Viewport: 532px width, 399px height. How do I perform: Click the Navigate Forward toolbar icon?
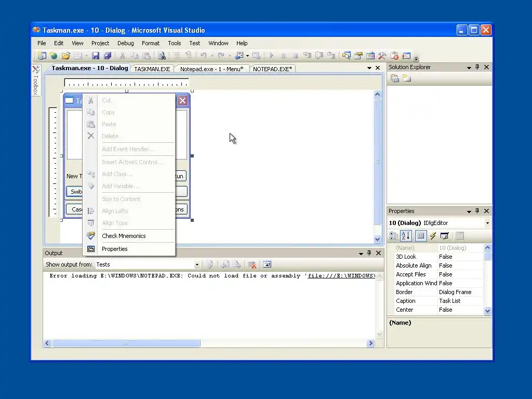click(257, 55)
